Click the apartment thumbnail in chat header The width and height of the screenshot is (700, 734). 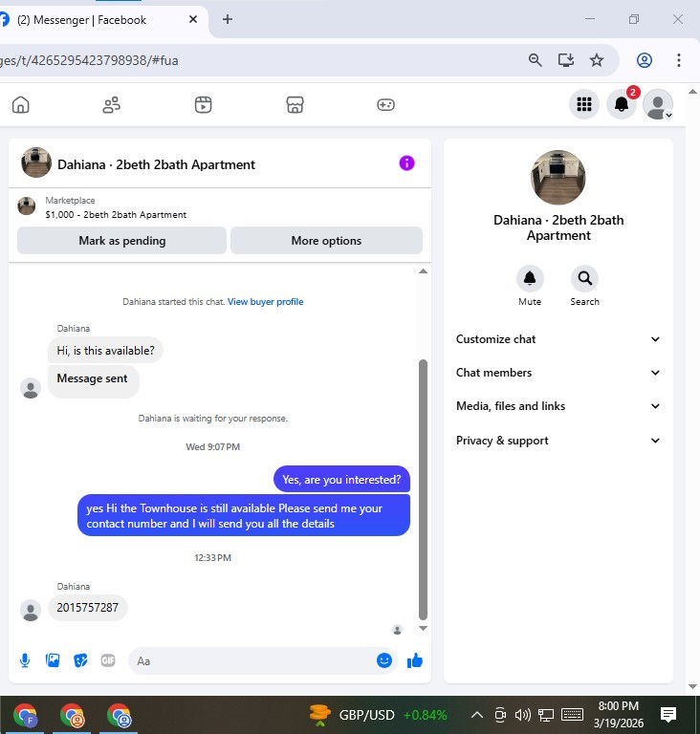(x=36, y=162)
